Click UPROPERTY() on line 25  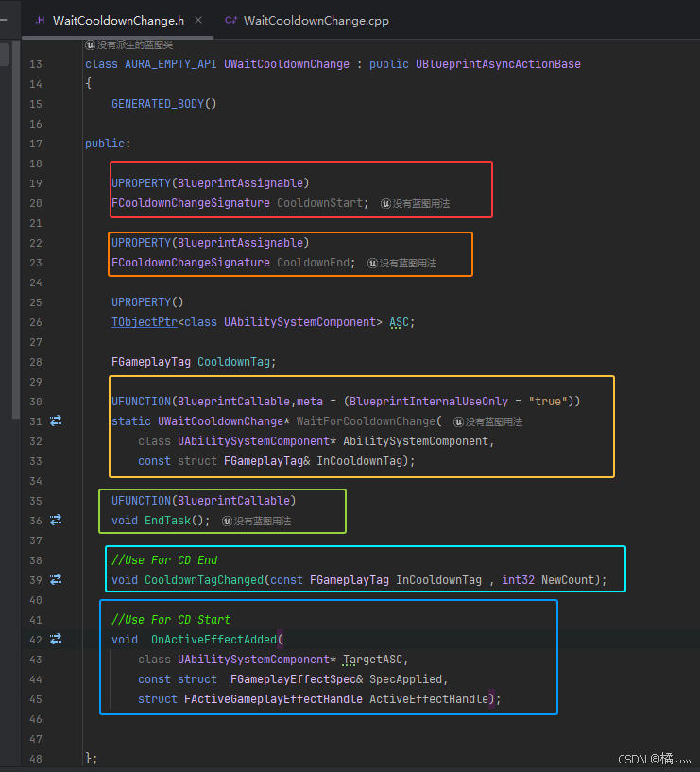coord(147,301)
